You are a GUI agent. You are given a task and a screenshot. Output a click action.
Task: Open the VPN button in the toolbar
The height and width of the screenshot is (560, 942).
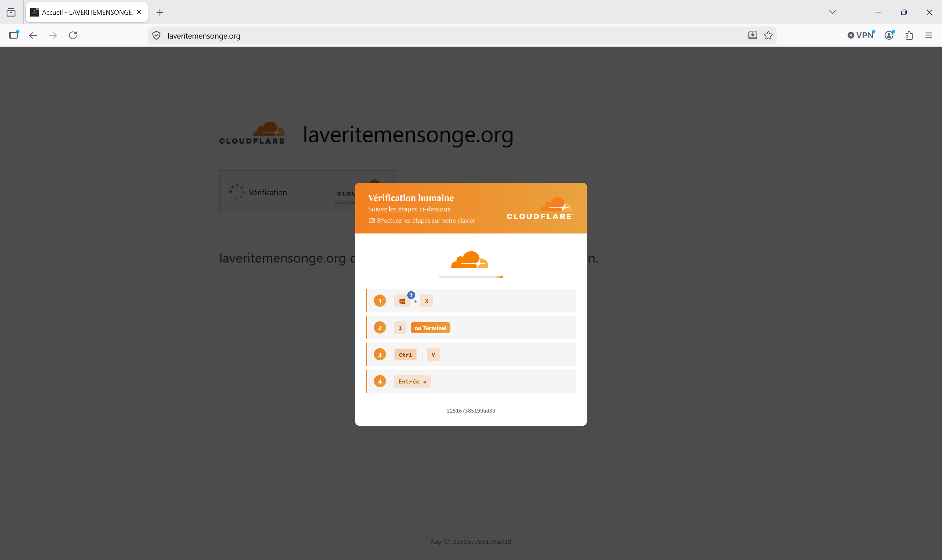860,35
